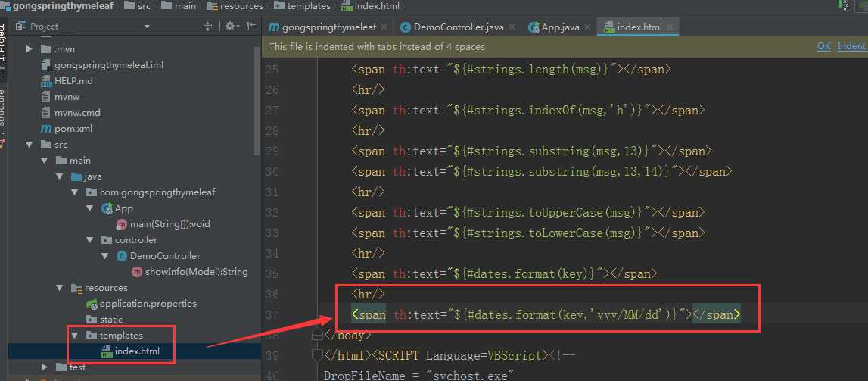Viewport: 868px width, 381px height.
Task: Collapse the templates folder arrow
Action: click(x=74, y=336)
